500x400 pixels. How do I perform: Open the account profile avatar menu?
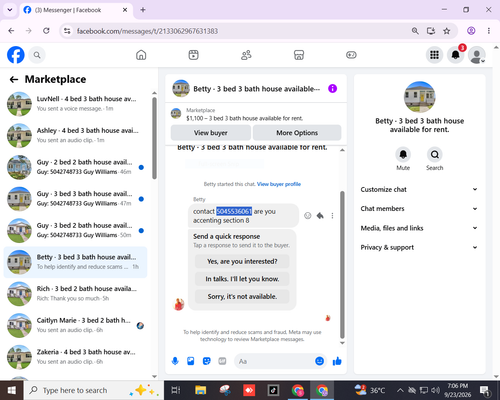(x=477, y=55)
